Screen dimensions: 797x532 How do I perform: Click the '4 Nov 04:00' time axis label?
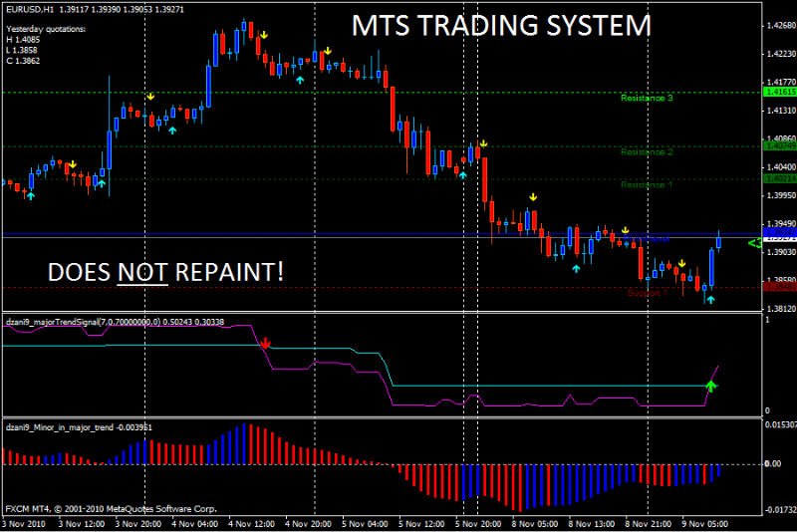click(x=194, y=524)
